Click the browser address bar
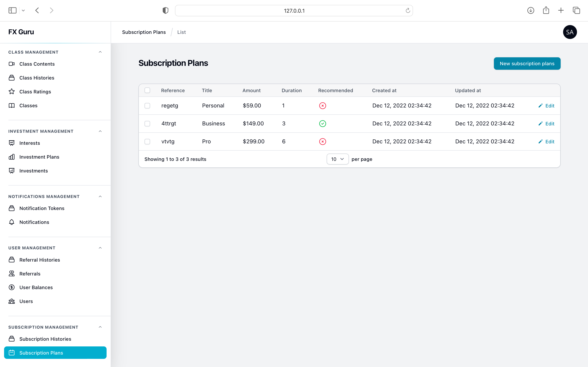The height and width of the screenshot is (367, 588). (x=294, y=11)
